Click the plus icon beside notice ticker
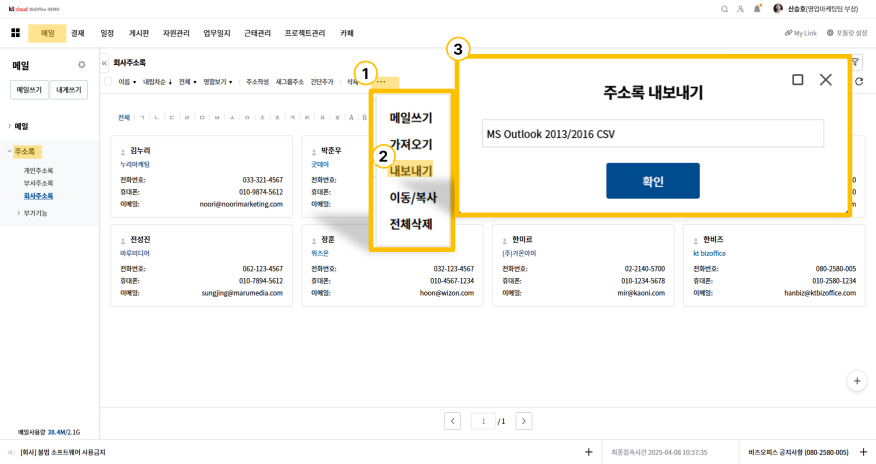This screenshot has height=464, width=876. coord(588,452)
